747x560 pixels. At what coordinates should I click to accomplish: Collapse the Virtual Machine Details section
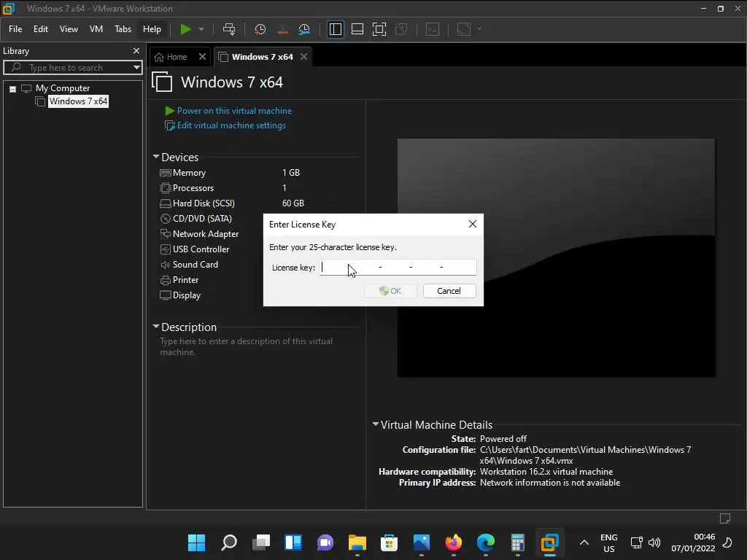click(376, 424)
